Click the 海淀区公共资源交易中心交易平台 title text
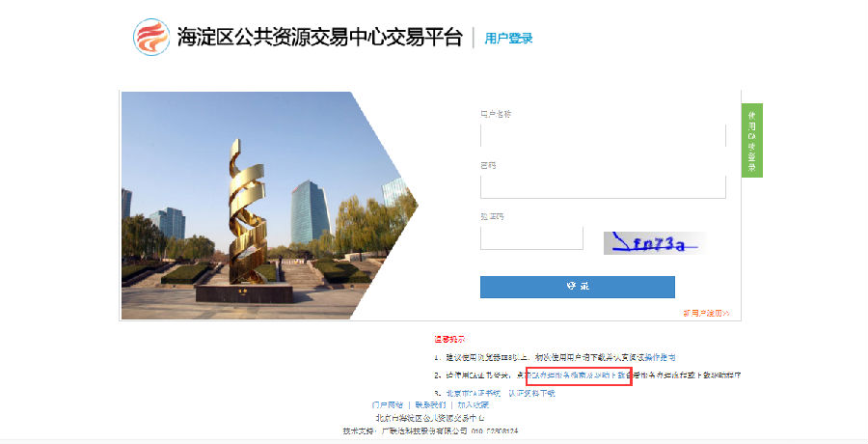This screenshot has height=444, width=868. coord(319,37)
